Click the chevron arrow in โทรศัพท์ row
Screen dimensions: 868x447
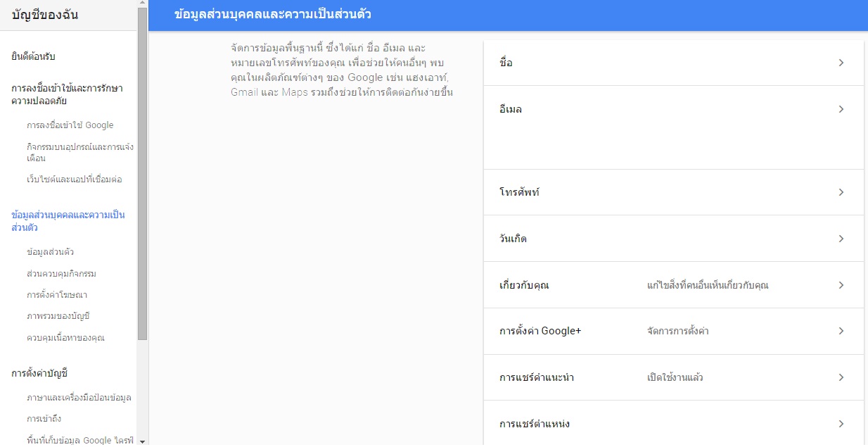pos(841,192)
